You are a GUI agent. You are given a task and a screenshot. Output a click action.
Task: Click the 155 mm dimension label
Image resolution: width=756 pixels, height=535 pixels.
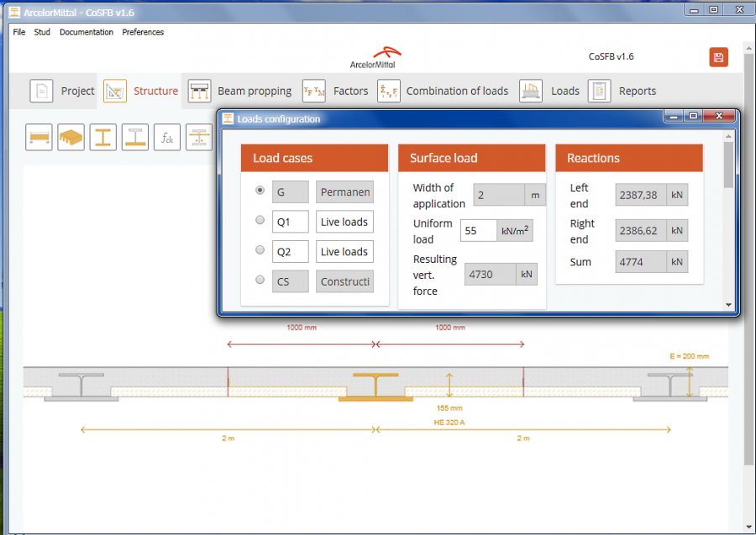pos(449,407)
